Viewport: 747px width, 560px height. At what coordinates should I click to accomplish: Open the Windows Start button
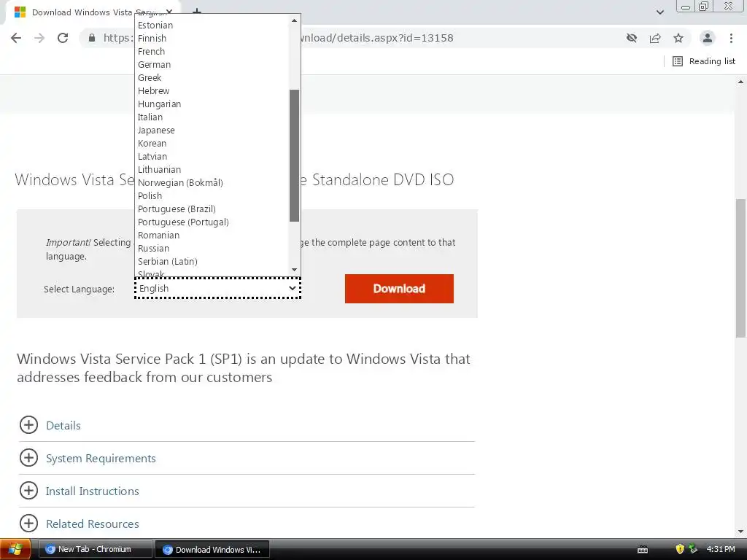coord(15,550)
